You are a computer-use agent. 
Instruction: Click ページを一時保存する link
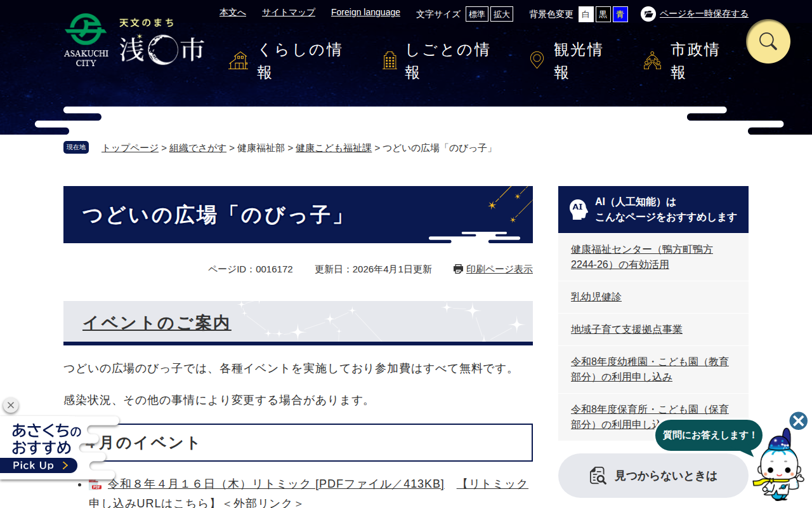(704, 13)
